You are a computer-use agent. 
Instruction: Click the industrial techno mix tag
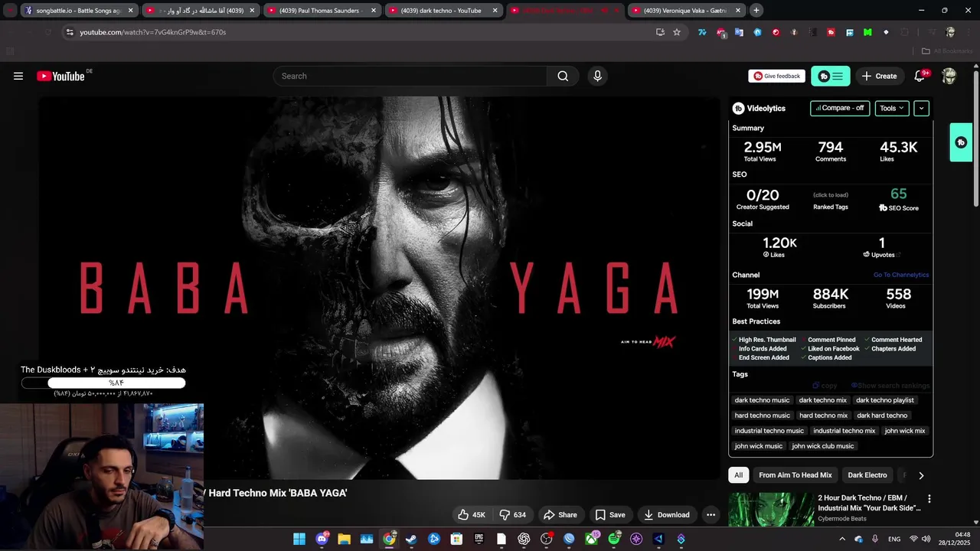tap(844, 431)
